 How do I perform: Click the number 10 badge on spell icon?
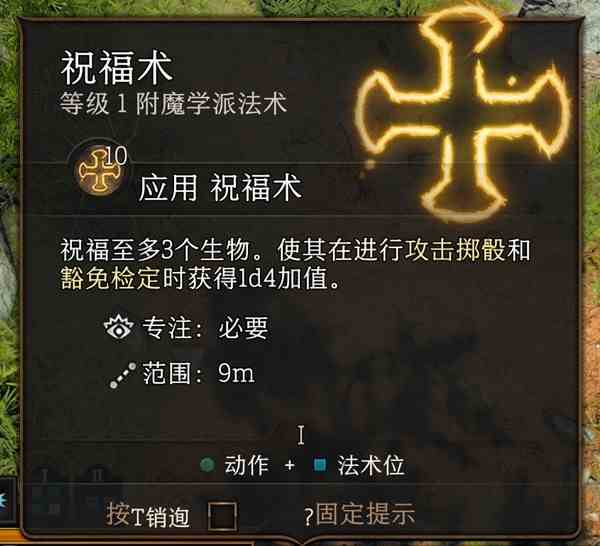click(x=116, y=155)
